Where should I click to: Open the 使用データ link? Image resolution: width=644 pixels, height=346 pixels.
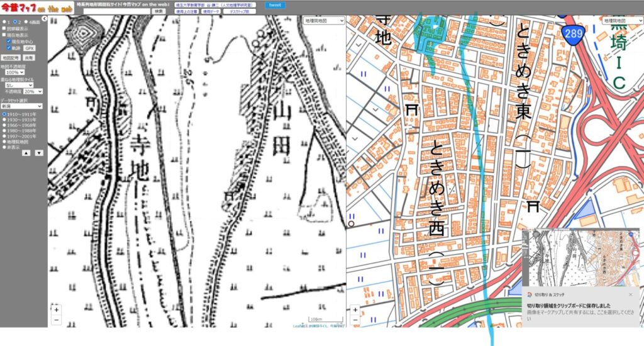(x=211, y=11)
